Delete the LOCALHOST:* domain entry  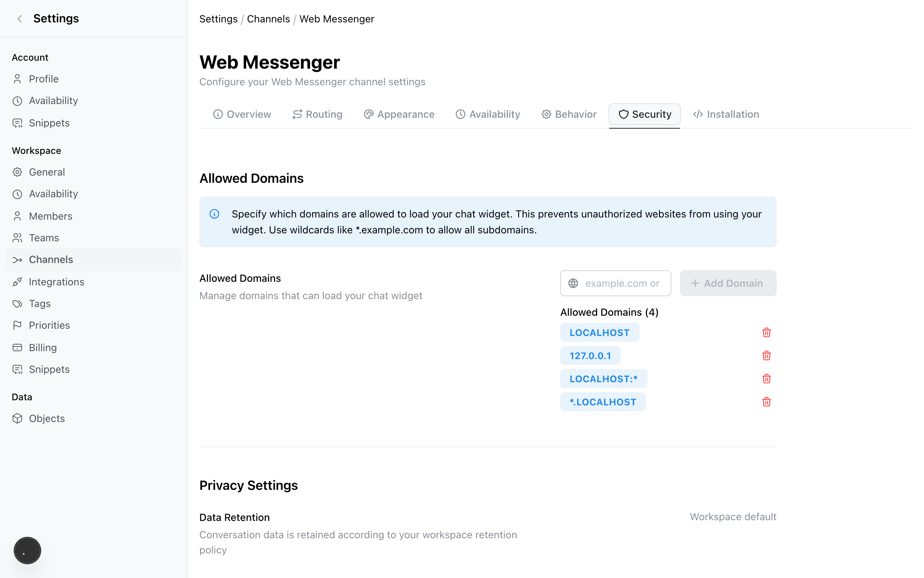coord(766,379)
